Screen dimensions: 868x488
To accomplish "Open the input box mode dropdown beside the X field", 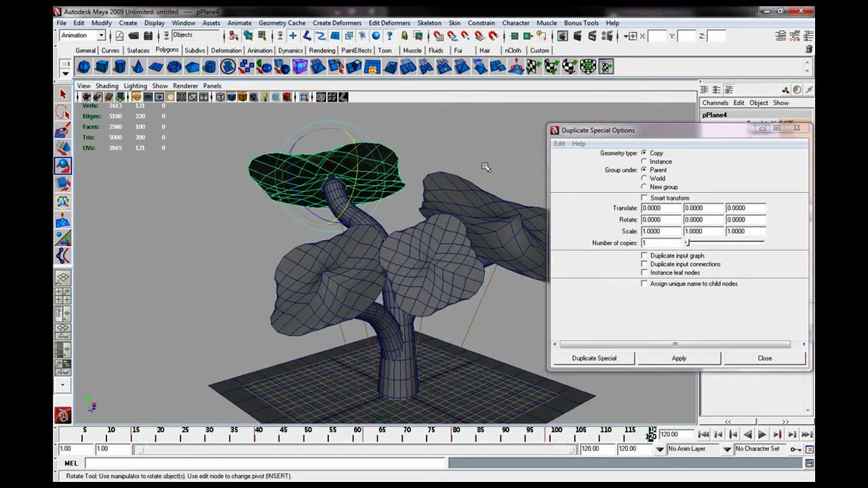I will tap(632, 36).
